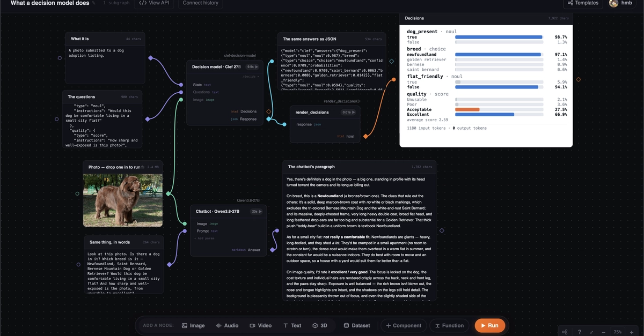644x336 pixels.
Task: Add a Text node
Action: point(292,325)
